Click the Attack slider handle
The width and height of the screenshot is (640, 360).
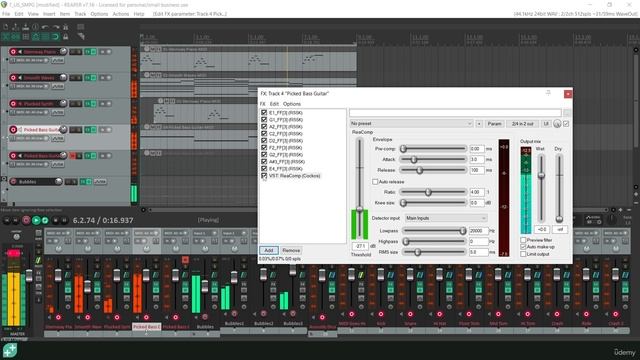[413, 160]
